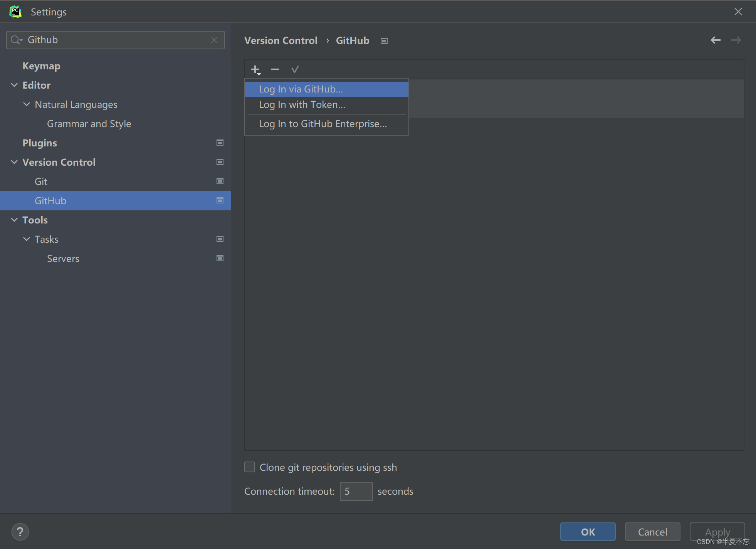Collapse the Version Control tree section
Screen dimensions: 756x549
[14, 162]
